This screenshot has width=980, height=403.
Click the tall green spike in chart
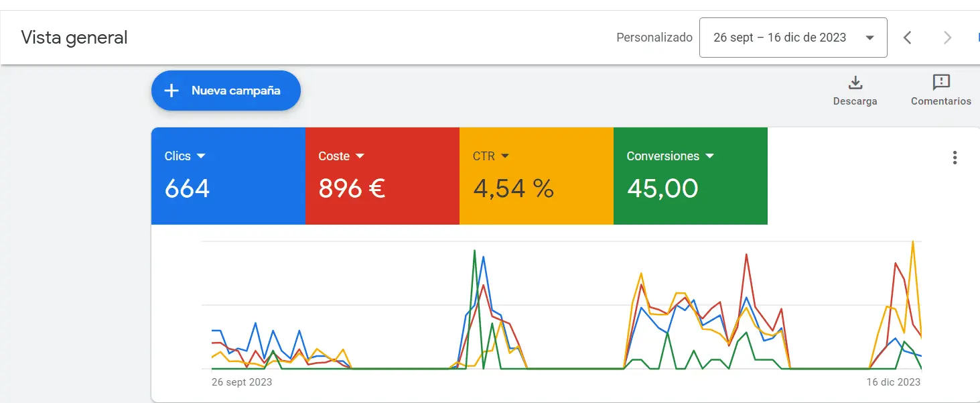point(474,251)
